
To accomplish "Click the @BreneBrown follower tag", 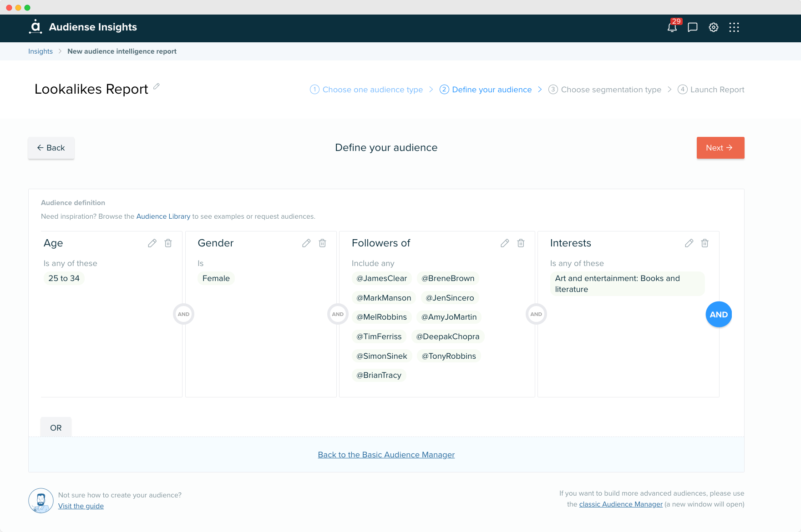I will pyautogui.click(x=448, y=278).
